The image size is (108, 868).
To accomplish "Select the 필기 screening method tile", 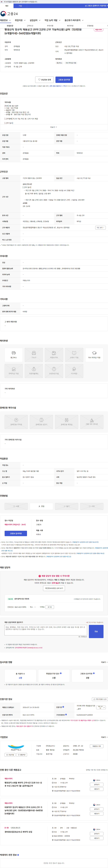I will [67, 506].
